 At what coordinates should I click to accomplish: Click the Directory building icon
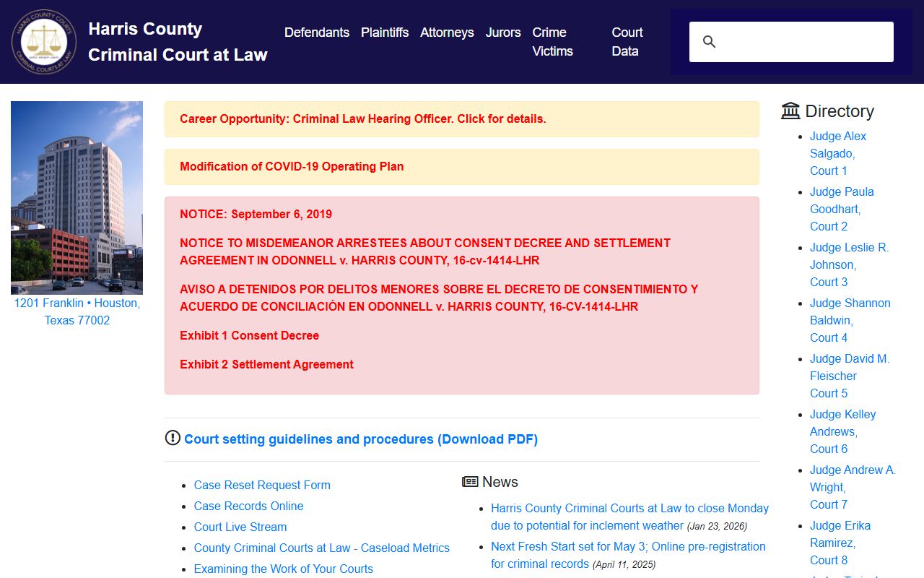coord(790,111)
